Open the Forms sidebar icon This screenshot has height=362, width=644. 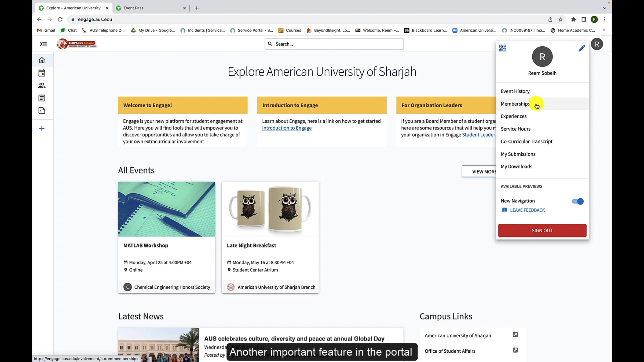42,110
